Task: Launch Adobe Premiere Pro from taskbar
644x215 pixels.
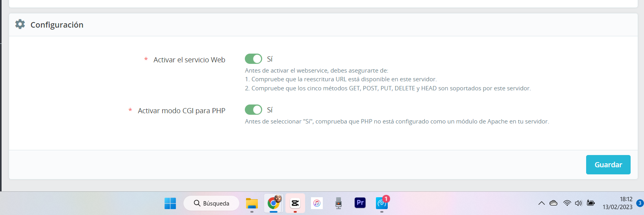Action: coord(360,203)
